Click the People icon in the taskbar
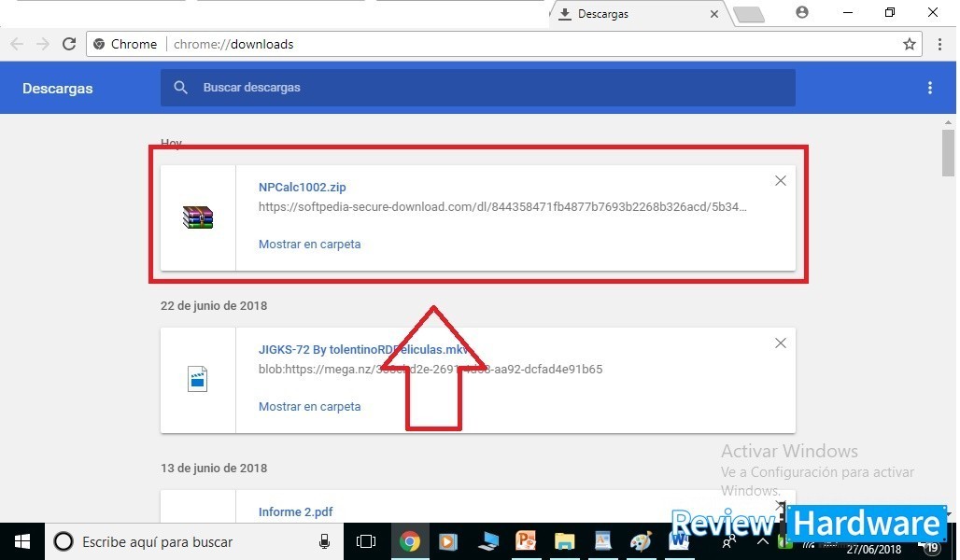 (728, 541)
